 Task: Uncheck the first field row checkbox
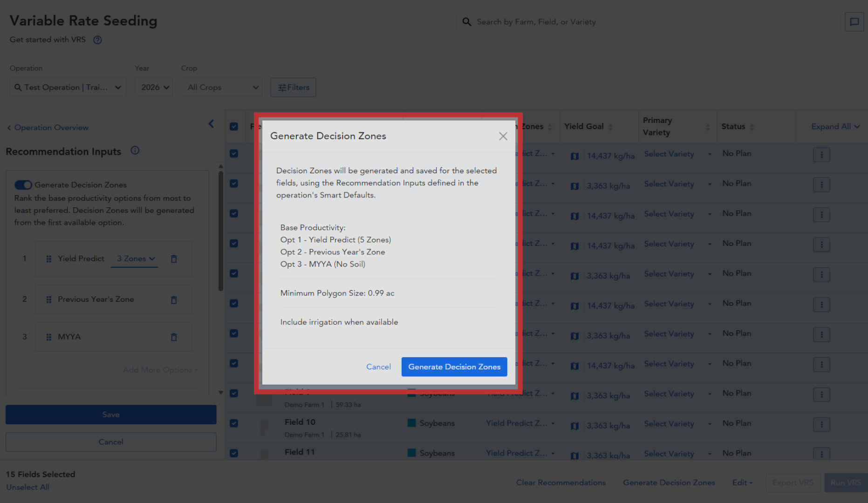pos(234,154)
